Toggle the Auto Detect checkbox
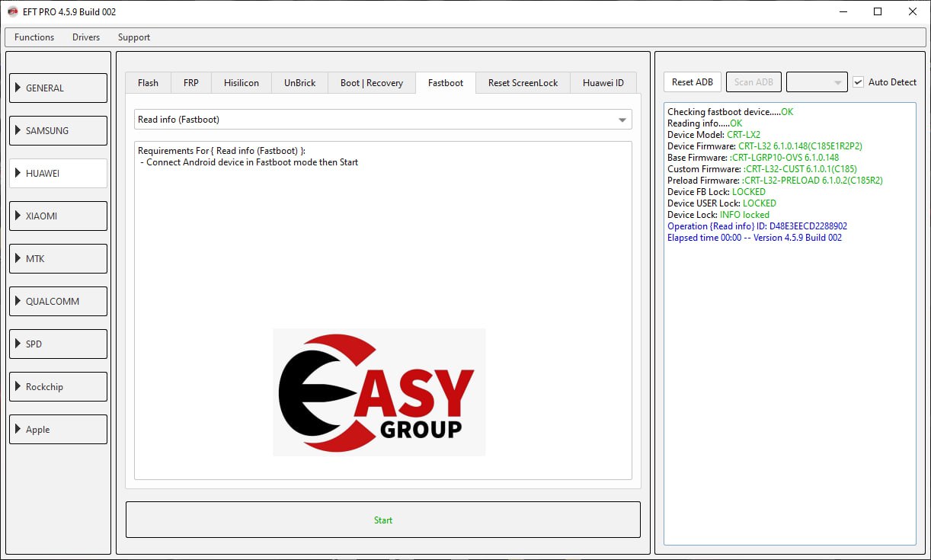Image resolution: width=931 pixels, height=560 pixels. tap(859, 82)
